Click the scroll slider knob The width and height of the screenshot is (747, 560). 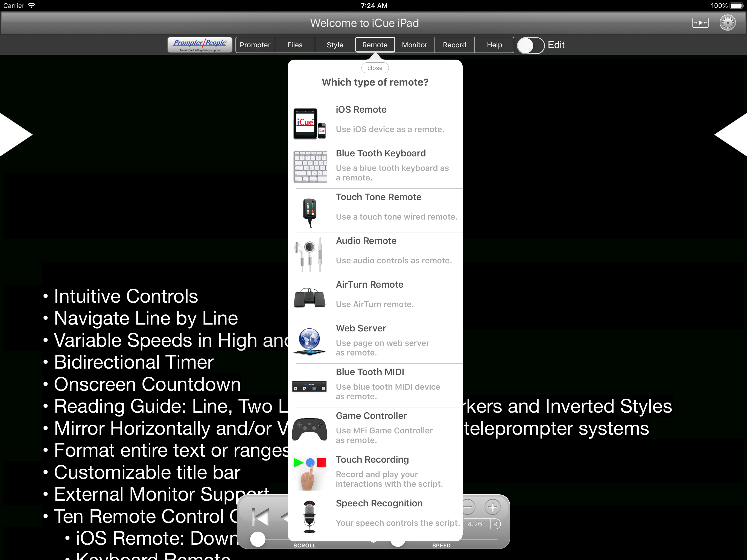coord(258,539)
